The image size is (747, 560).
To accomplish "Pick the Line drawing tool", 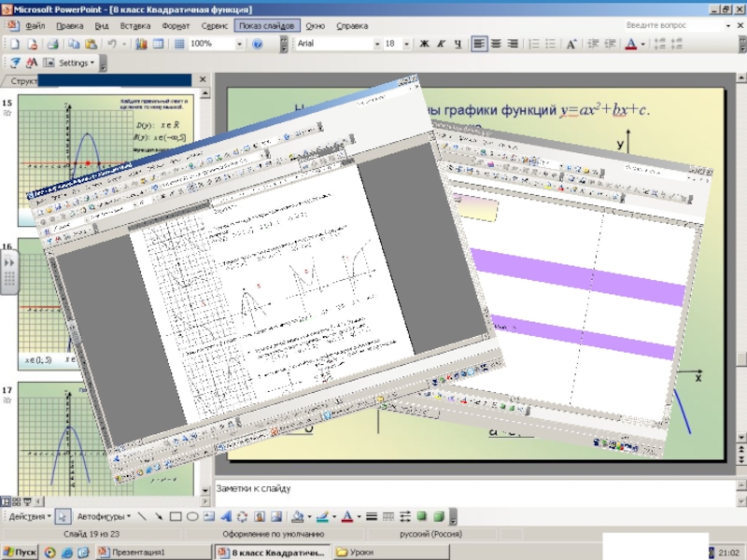I will pyautogui.click(x=142, y=516).
